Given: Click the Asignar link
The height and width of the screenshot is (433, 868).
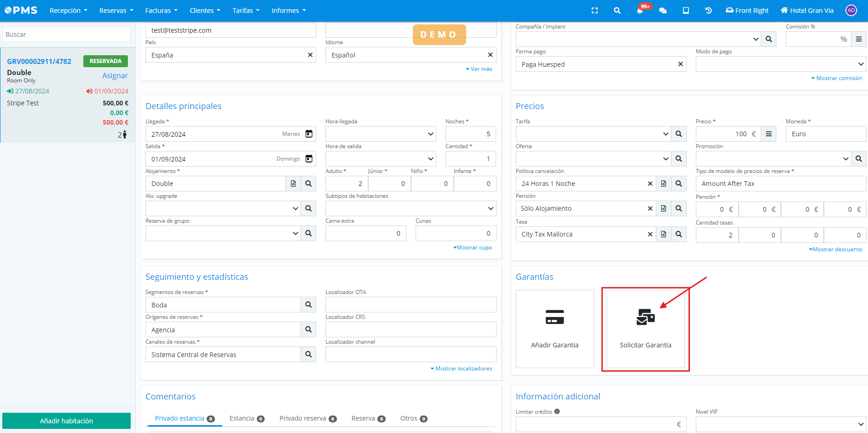Looking at the screenshot, I should [x=115, y=75].
